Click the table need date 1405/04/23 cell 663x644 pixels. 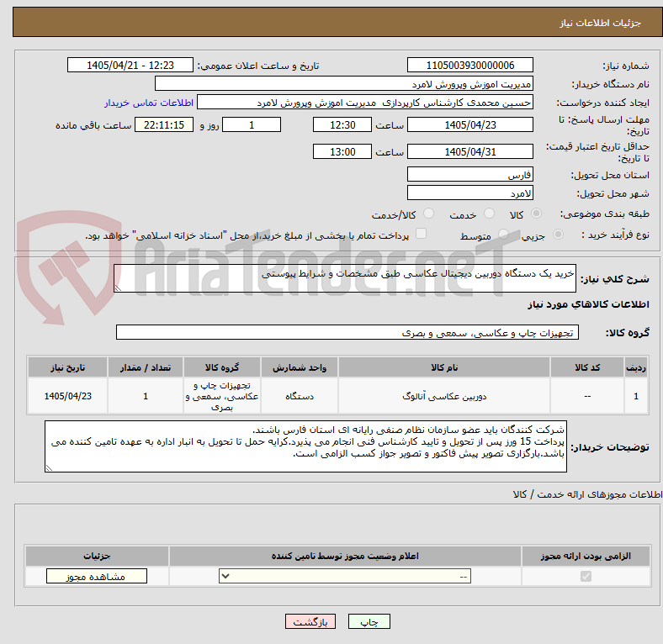(67, 396)
